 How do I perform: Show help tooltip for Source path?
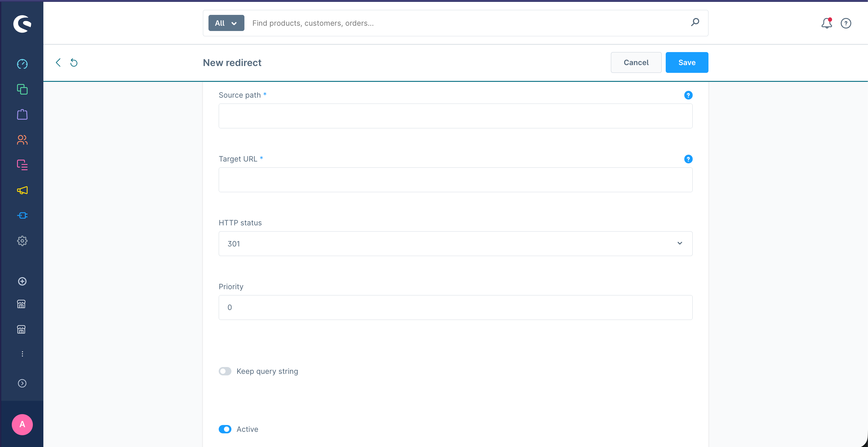688,95
